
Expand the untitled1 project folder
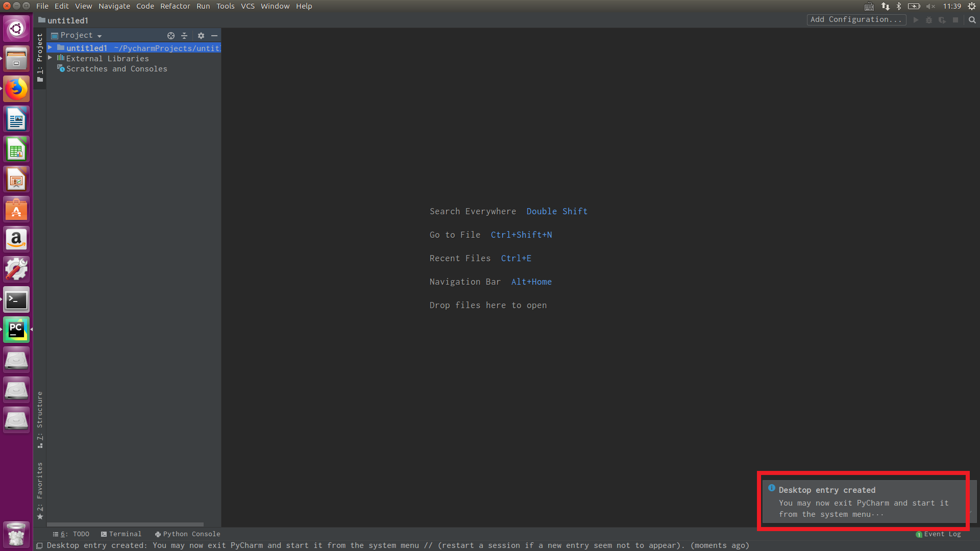[x=50, y=47]
